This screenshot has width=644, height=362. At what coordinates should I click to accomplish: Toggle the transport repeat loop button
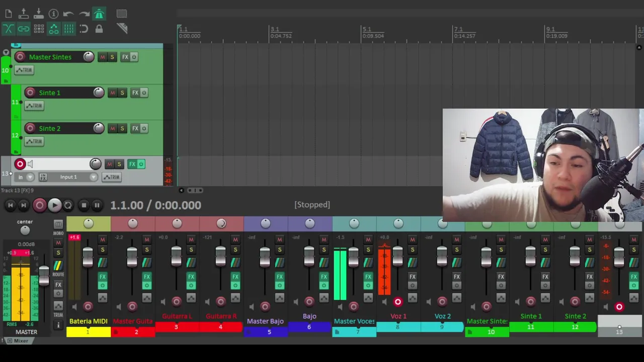(x=68, y=205)
